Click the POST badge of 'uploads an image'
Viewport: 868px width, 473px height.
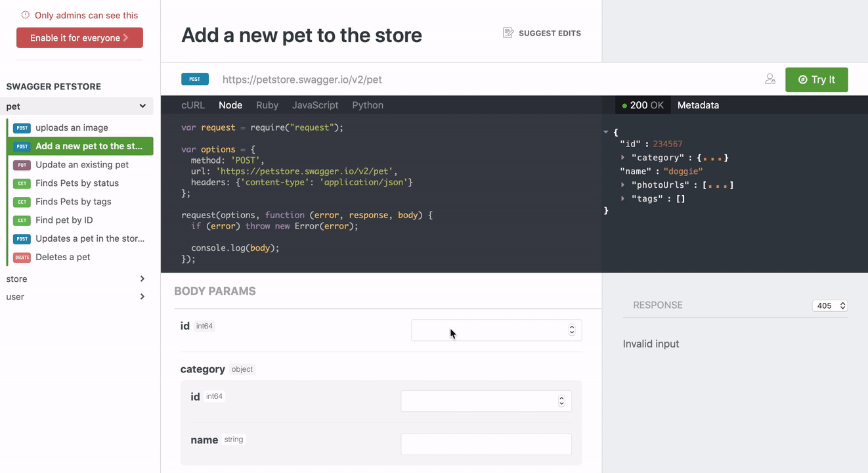click(22, 128)
